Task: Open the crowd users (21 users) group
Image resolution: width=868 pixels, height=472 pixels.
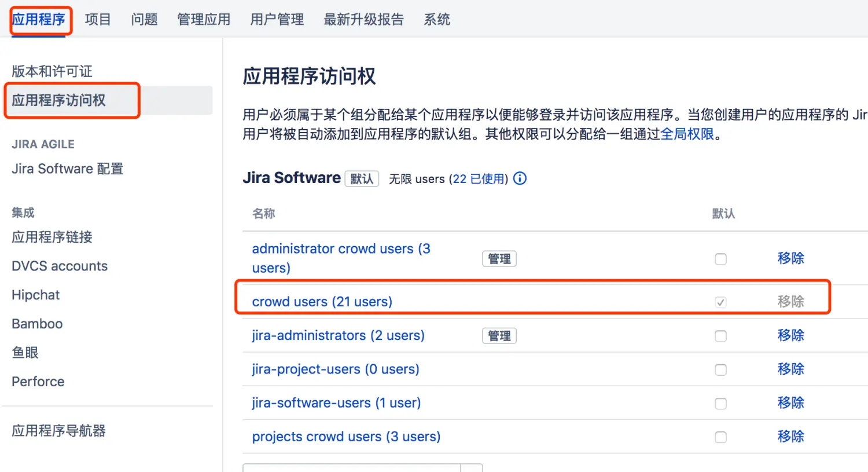Action: coord(322,302)
